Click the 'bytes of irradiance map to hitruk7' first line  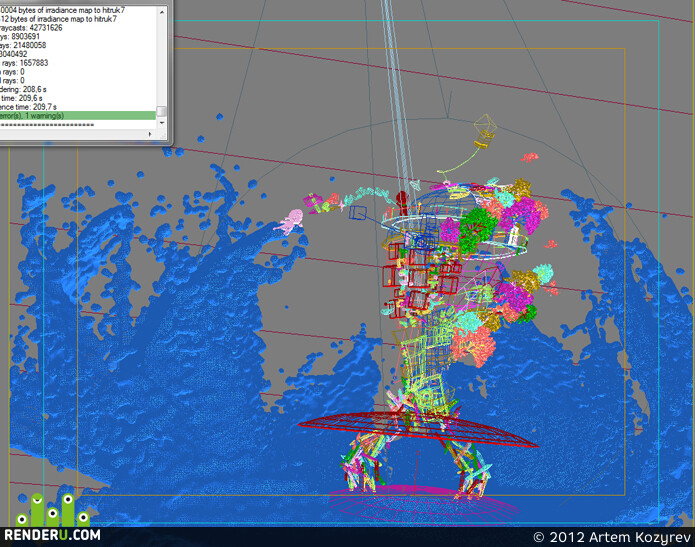pos(62,10)
